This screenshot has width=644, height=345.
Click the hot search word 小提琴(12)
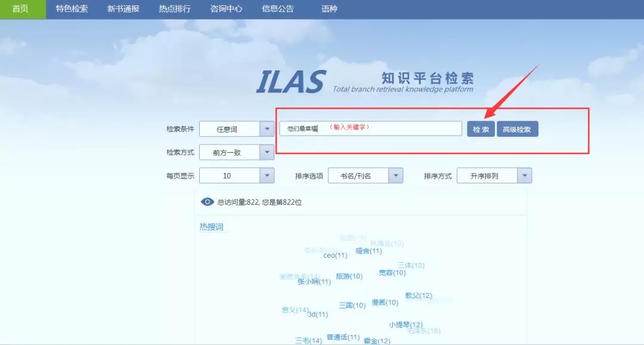point(405,325)
